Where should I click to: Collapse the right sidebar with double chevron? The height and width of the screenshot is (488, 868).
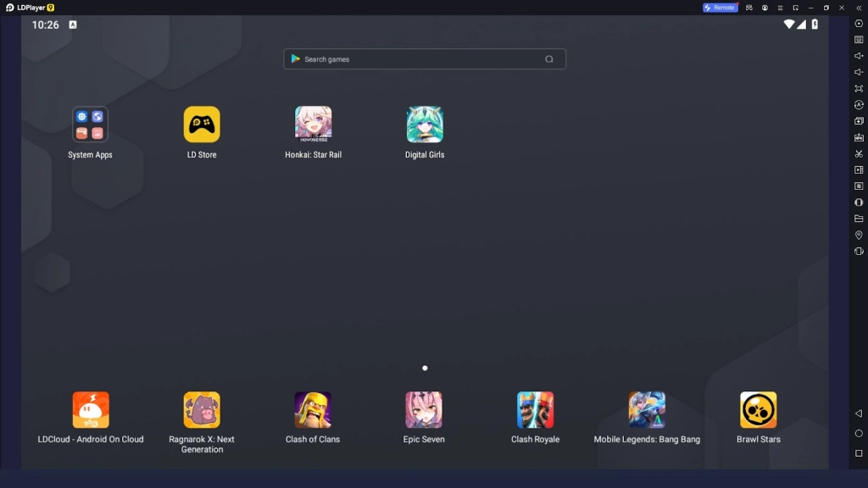[859, 8]
